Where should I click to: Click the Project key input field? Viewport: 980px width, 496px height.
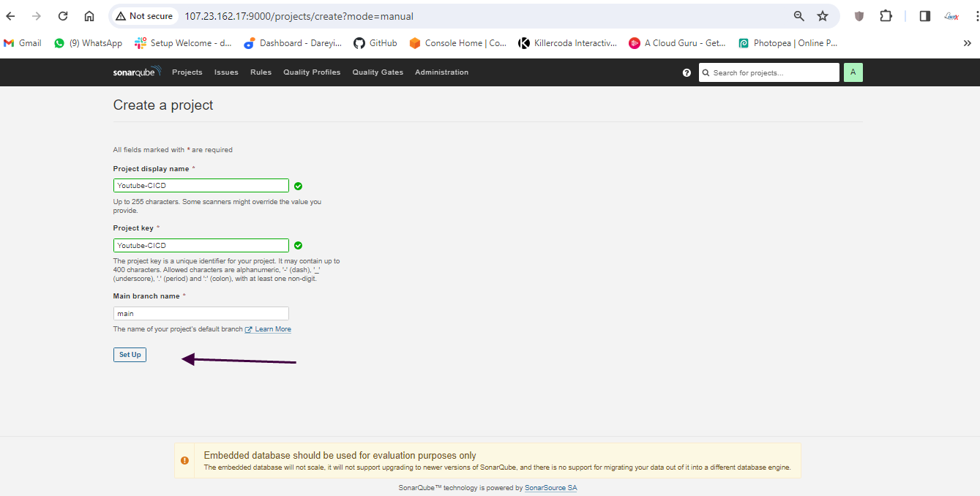pos(201,246)
